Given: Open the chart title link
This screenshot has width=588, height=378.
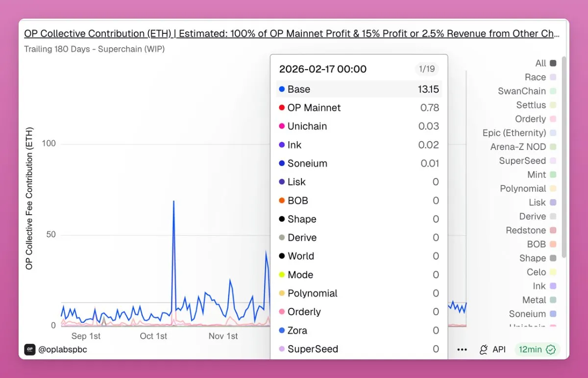Looking at the screenshot, I should click(292, 34).
